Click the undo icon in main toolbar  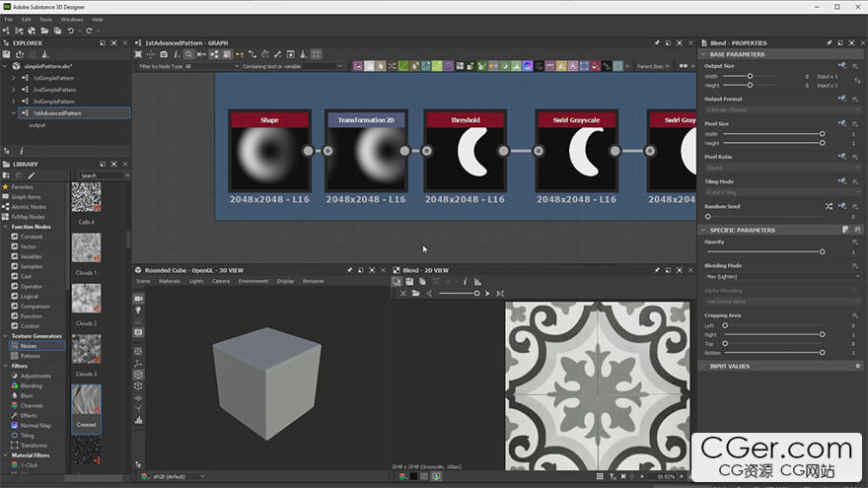71,31
